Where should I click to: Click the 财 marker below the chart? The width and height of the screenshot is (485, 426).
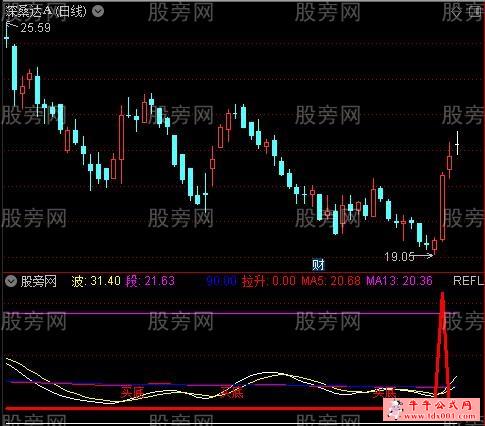click(x=318, y=265)
